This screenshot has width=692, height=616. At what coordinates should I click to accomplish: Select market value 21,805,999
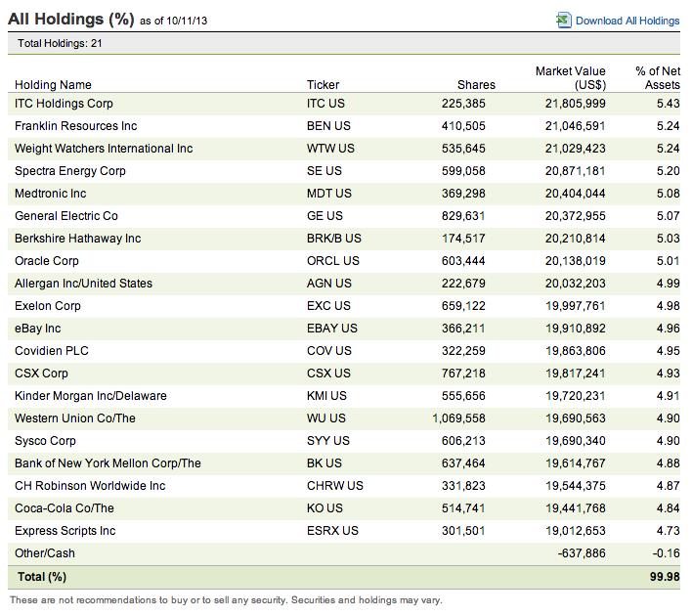575,104
